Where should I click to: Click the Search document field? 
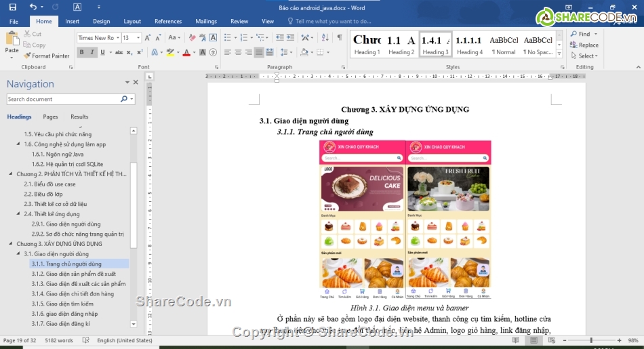click(62, 99)
